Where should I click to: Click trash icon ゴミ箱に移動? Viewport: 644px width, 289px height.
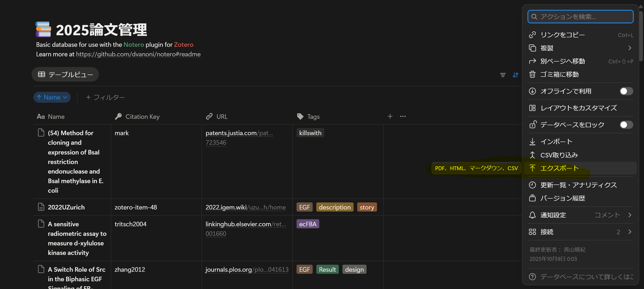pos(532,75)
